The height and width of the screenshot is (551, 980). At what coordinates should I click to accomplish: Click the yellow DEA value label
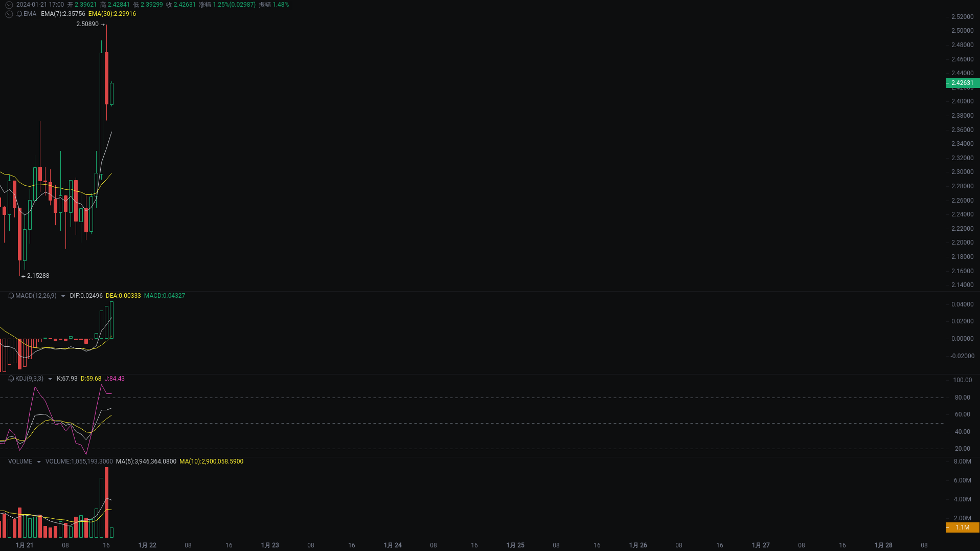(x=123, y=296)
